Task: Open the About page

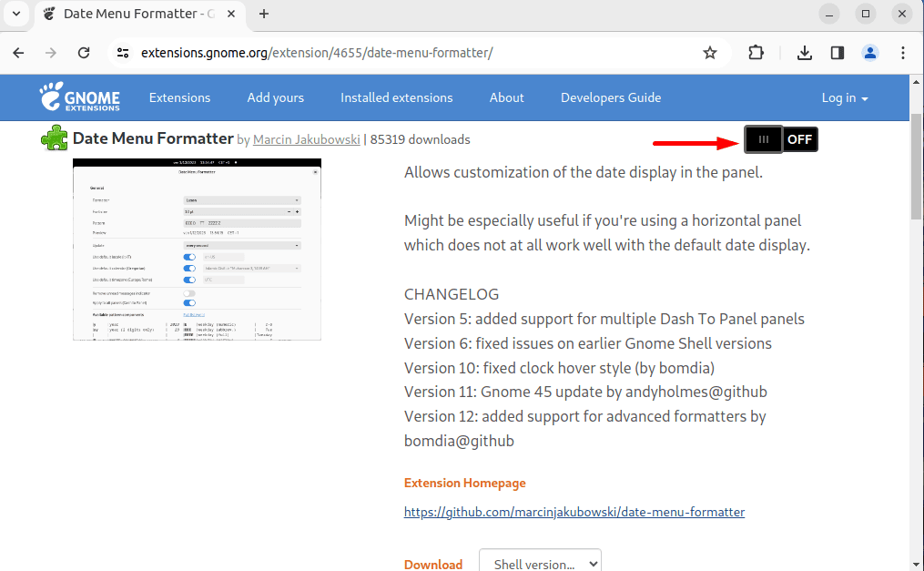Action: click(507, 97)
